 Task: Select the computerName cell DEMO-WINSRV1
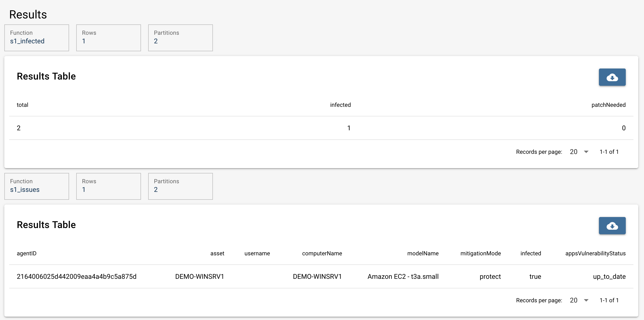click(317, 277)
